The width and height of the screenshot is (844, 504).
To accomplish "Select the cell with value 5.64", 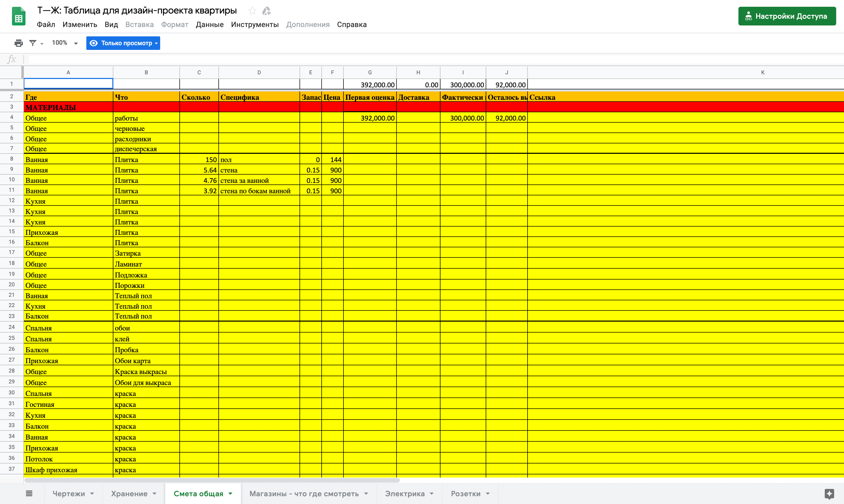I will (199, 170).
